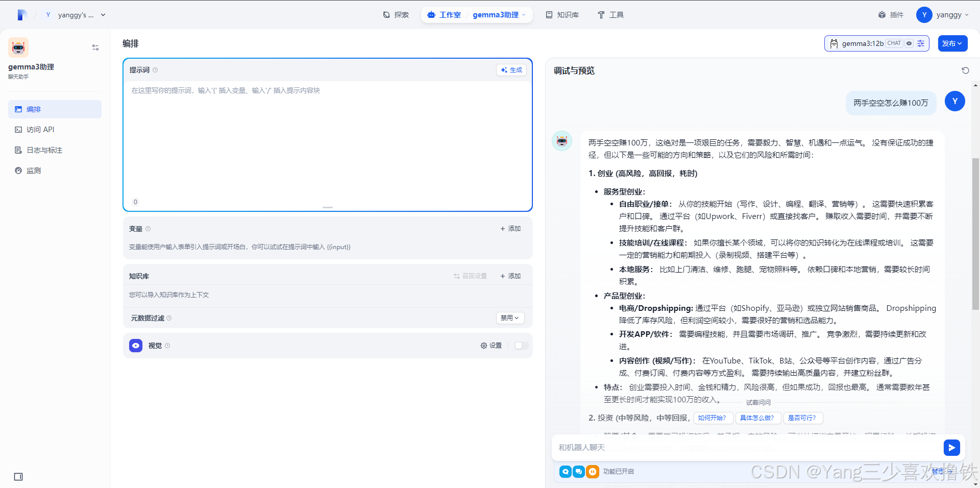Click the orange quote feature icon
Viewport: 980px width, 488px height.
(592, 472)
